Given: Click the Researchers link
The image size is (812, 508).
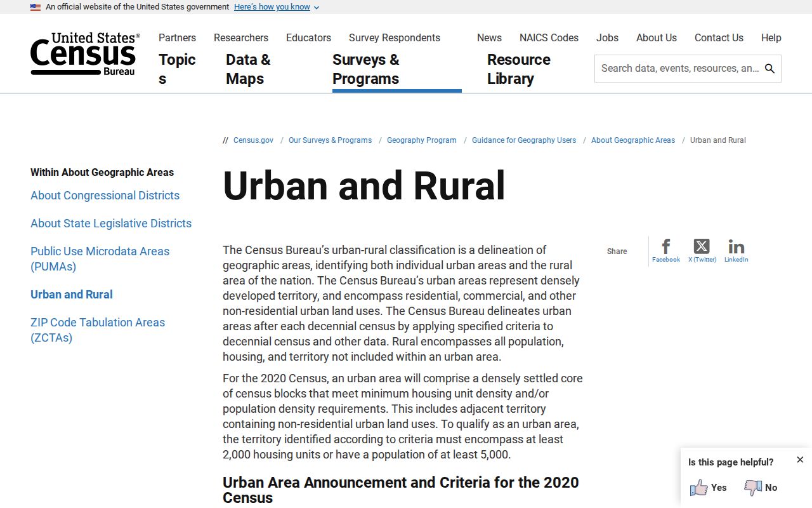Looking at the screenshot, I should coord(241,38).
